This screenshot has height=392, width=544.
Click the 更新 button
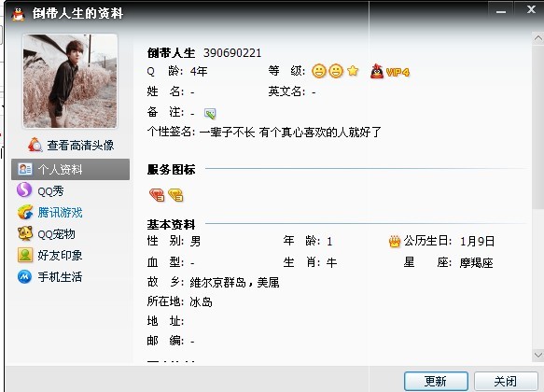tap(436, 381)
